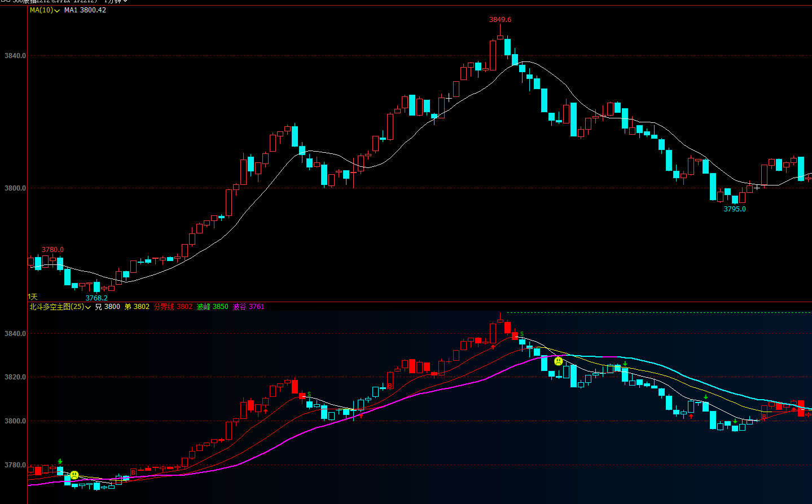Image resolution: width=812 pixels, height=504 pixels.
Task: Click the MA1 3800.42 value
Action: (x=85, y=10)
